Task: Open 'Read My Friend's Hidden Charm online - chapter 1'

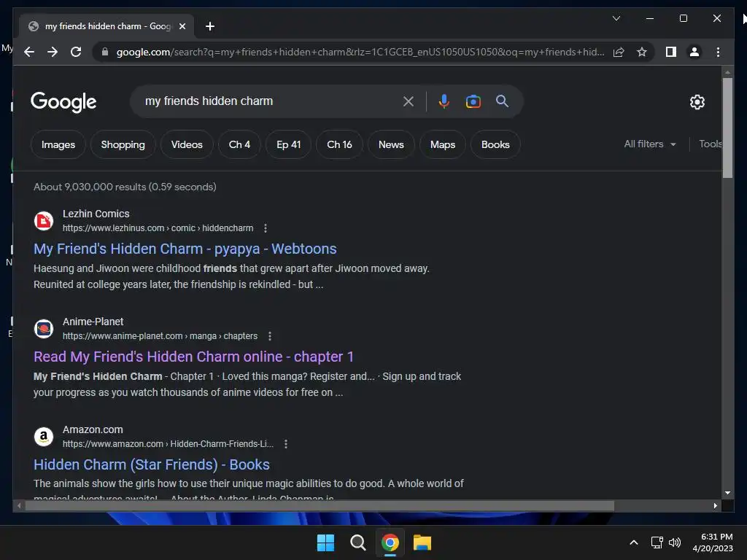Action: pos(193,357)
